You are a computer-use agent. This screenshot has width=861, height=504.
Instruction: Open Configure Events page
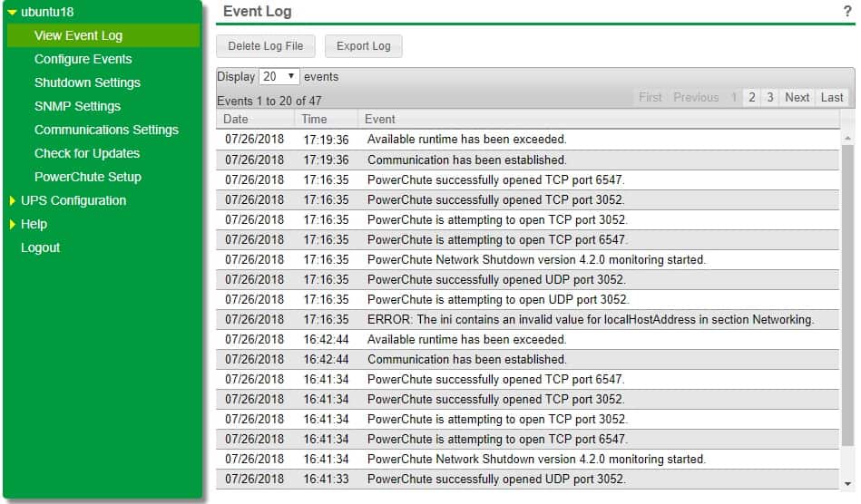pyautogui.click(x=83, y=59)
